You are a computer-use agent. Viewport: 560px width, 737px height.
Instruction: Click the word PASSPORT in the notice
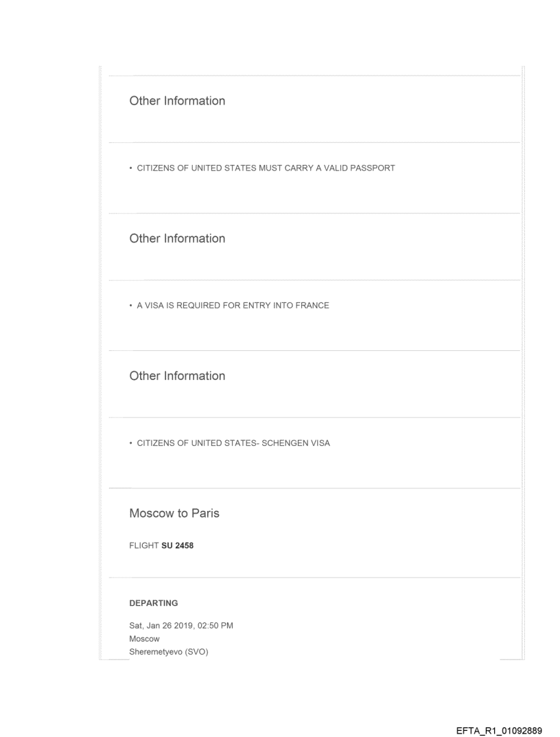[x=372, y=168]
